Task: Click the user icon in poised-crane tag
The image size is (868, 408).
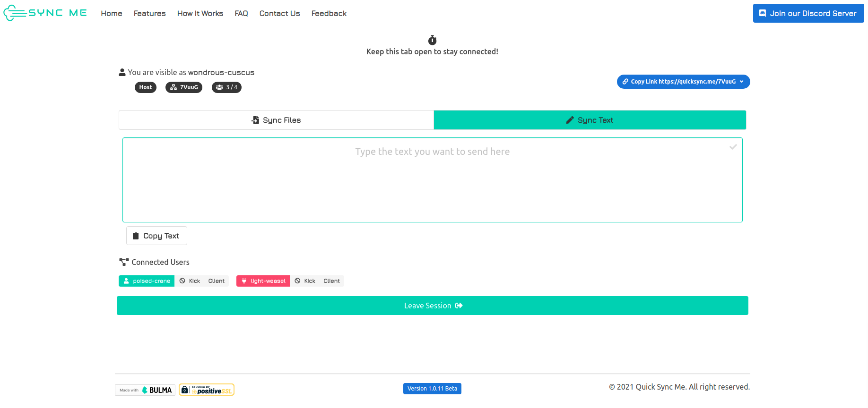Action: [126, 281]
